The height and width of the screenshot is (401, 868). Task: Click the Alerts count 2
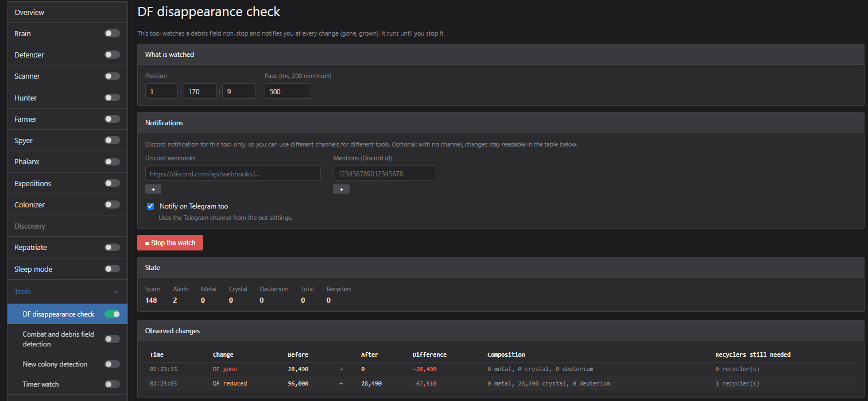(175, 300)
